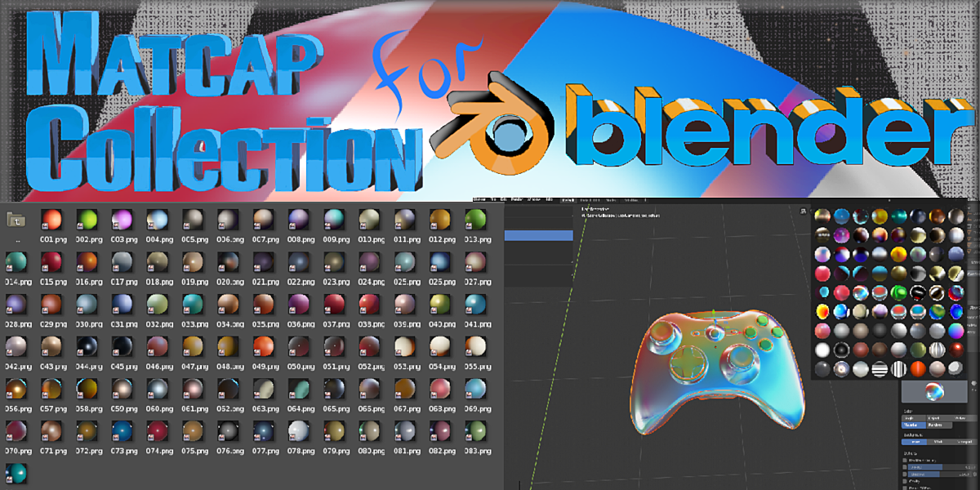
Task: Select the 033.png matcap file
Action: pyautogui.click(x=192, y=306)
